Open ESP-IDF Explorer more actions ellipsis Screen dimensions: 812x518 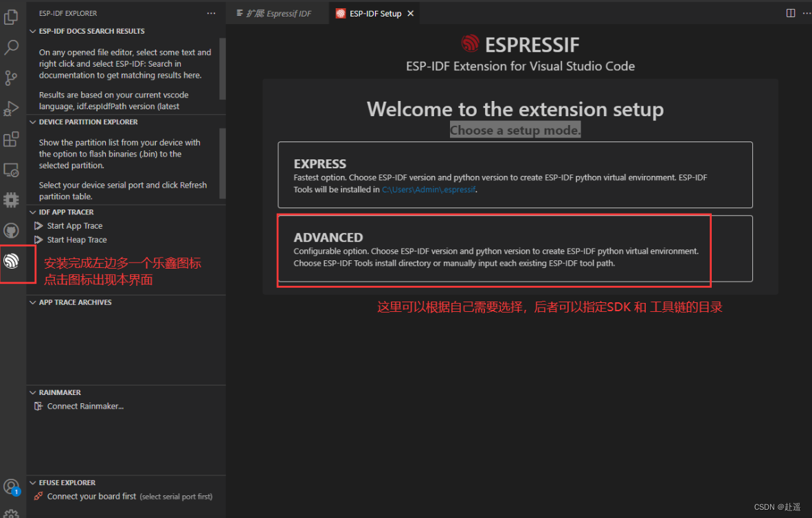click(x=212, y=14)
